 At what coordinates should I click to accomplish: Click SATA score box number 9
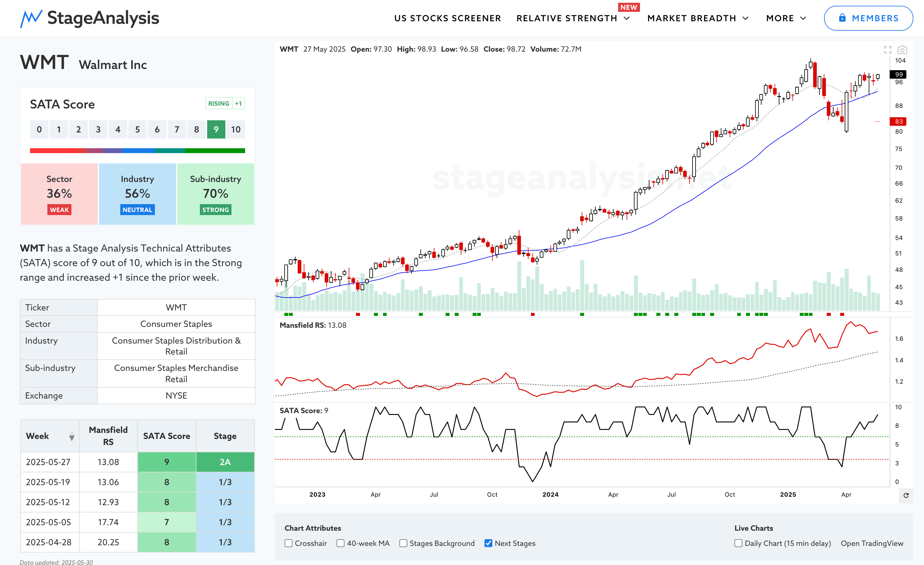[216, 129]
